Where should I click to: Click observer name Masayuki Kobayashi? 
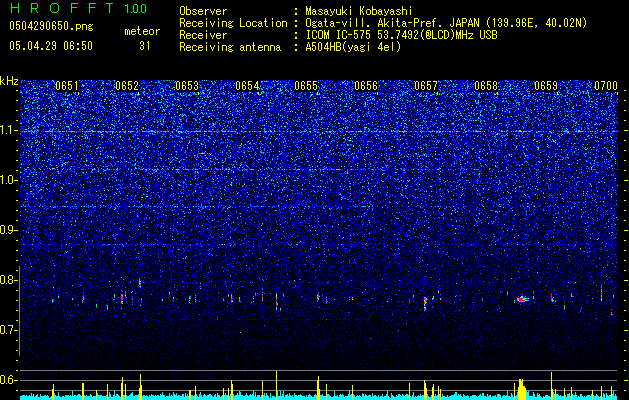tap(359, 11)
